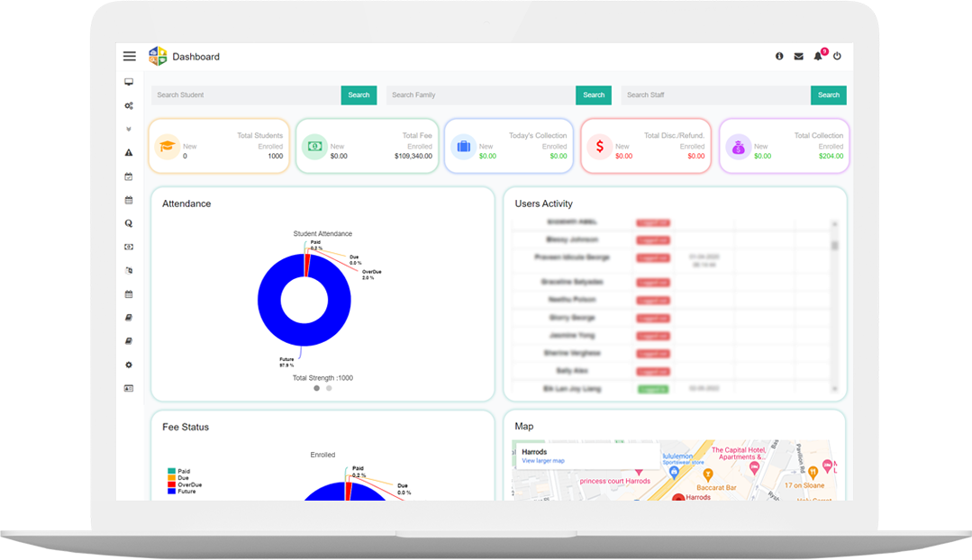Toggle the OverDue legend entry in Fee Status
Viewport: 972px width, 560px height.
click(188, 484)
